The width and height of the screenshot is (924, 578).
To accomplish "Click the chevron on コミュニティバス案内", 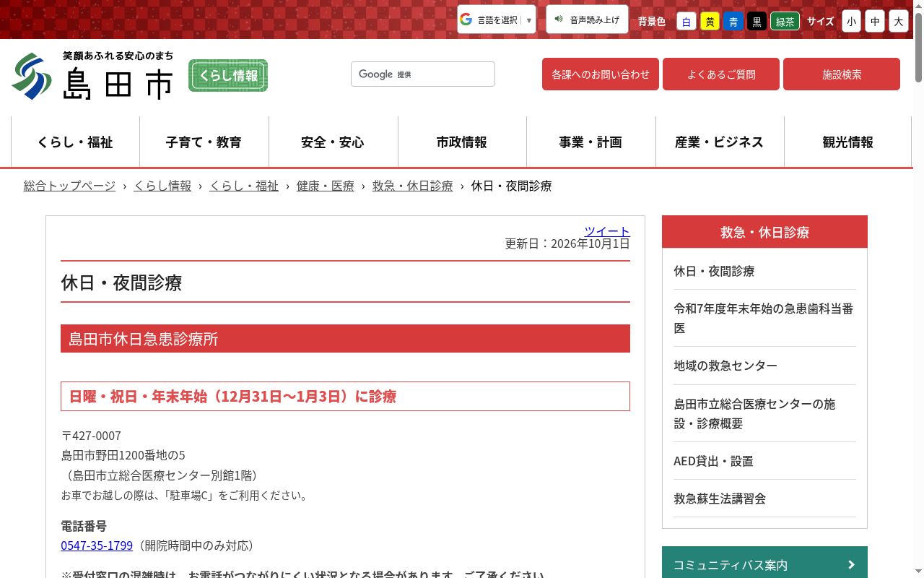I will point(851,565).
